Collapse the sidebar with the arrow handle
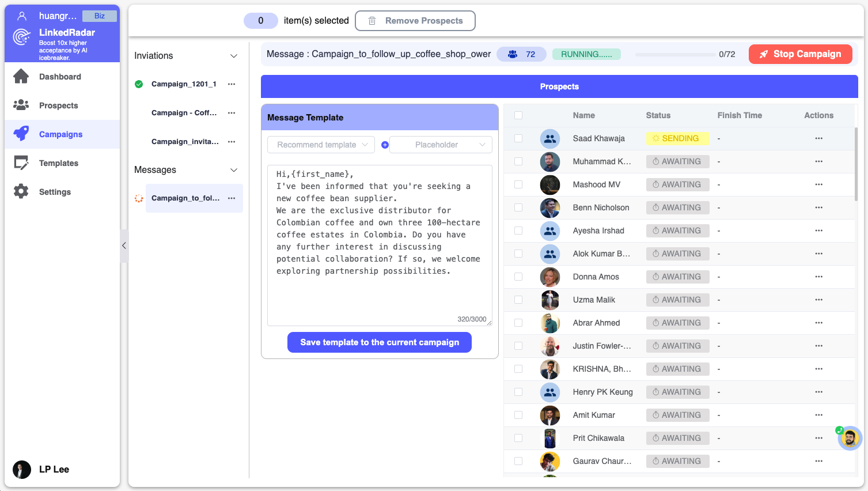 [x=124, y=246]
